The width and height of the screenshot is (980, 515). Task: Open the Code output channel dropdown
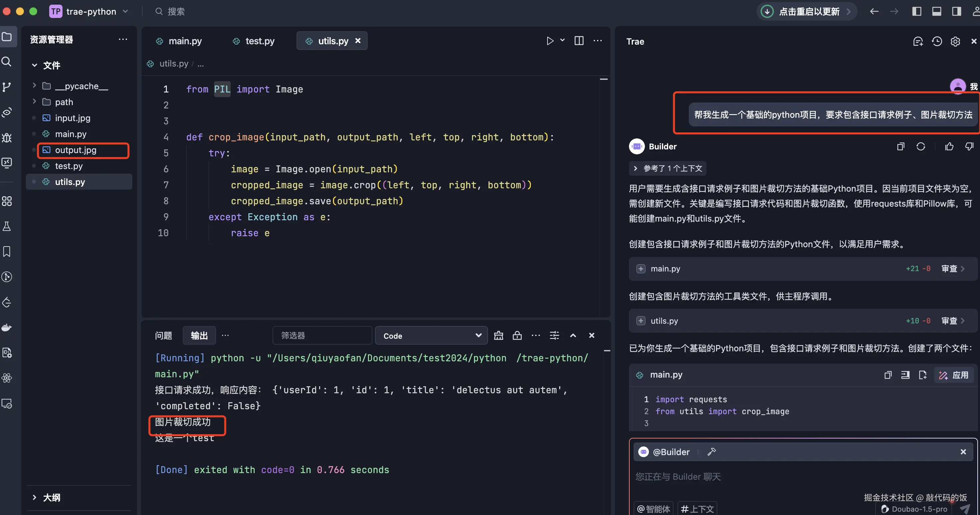pos(431,336)
